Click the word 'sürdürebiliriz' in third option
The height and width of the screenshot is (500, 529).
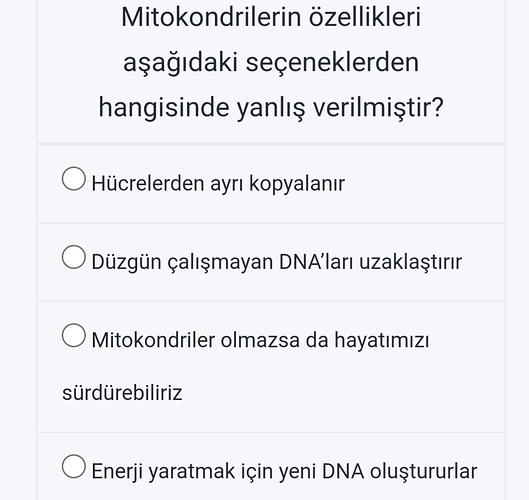(122, 393)
